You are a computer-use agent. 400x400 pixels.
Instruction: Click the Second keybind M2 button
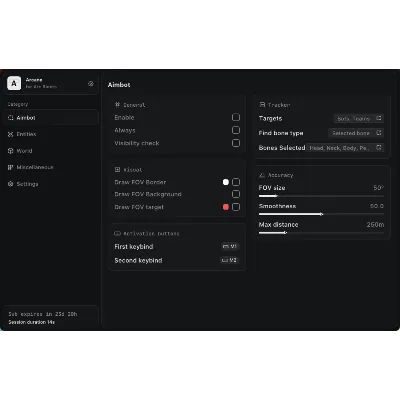coord(229,260)
